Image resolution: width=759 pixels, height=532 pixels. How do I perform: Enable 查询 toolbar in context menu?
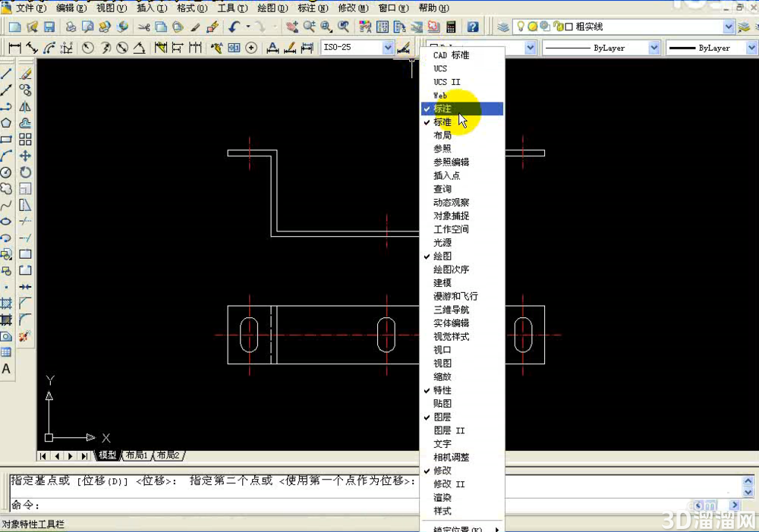tap(462, 189)
